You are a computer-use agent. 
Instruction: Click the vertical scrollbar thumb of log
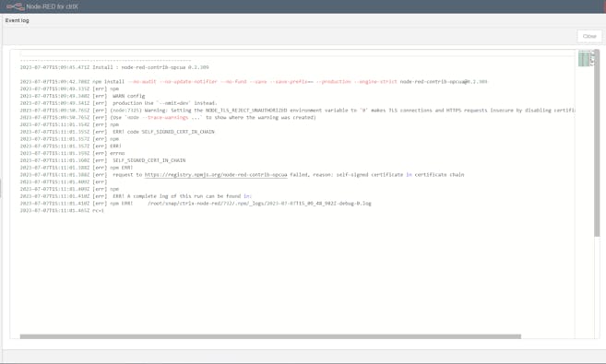[597, 143]
